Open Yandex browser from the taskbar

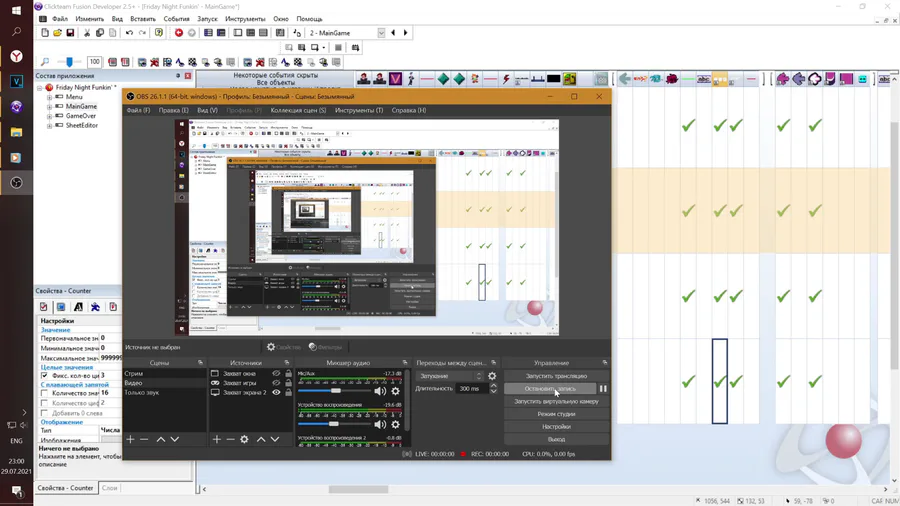click(x=16, y=56)
